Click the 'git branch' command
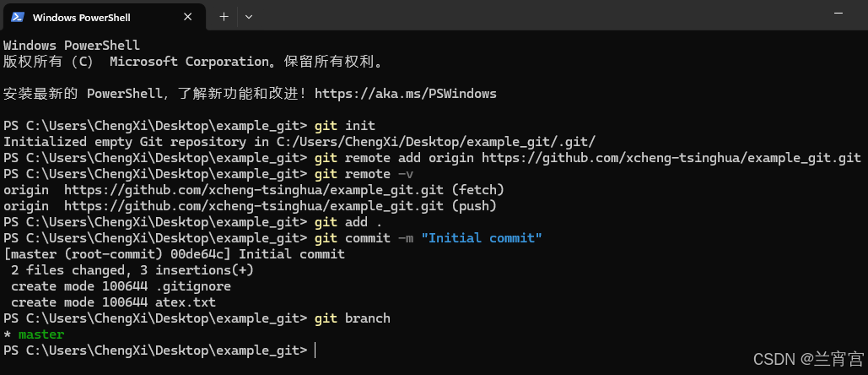This screenshot has height=375, width=868. [x=352, y=318]
